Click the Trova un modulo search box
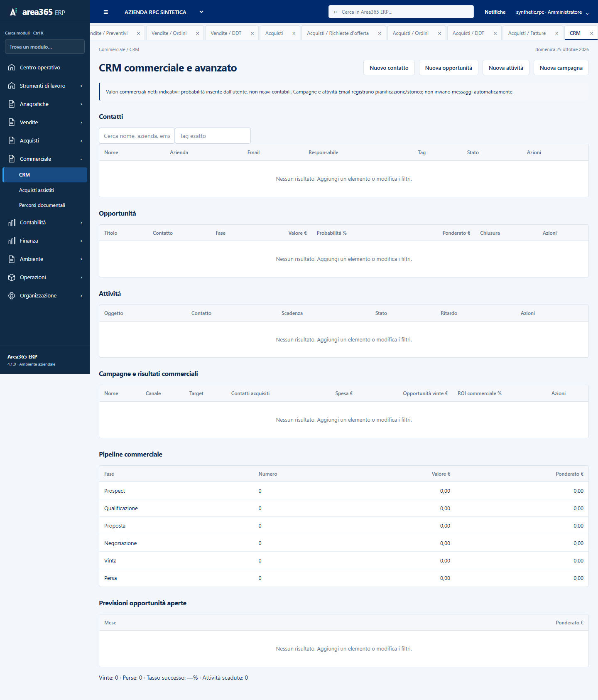This screenshot has width=598, height=700. click(x=45, y=47)
